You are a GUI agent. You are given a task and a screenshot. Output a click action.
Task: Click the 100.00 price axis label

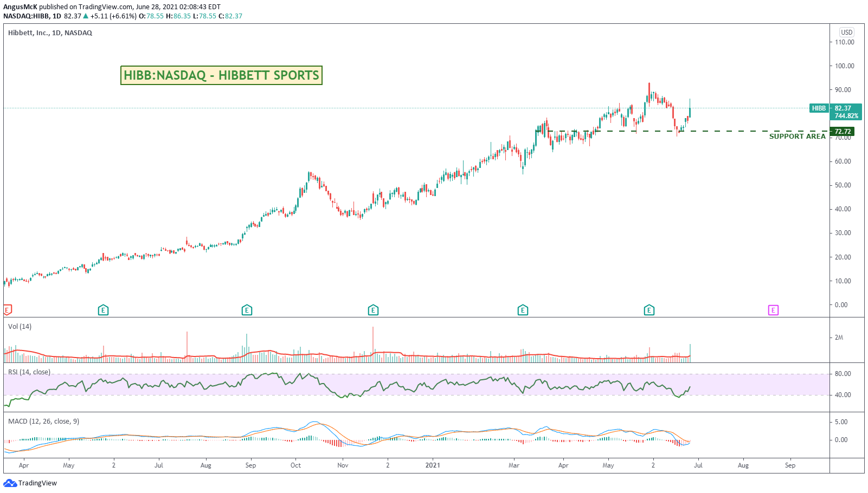845,66
